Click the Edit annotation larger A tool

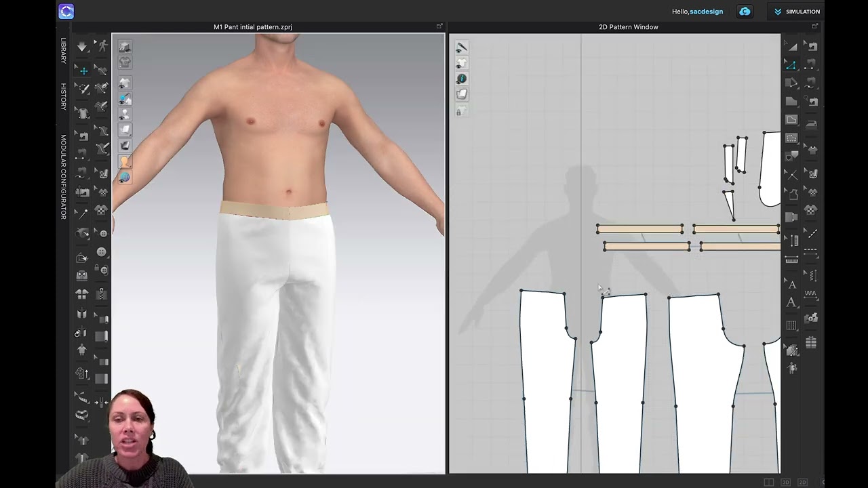pos(791,303)
